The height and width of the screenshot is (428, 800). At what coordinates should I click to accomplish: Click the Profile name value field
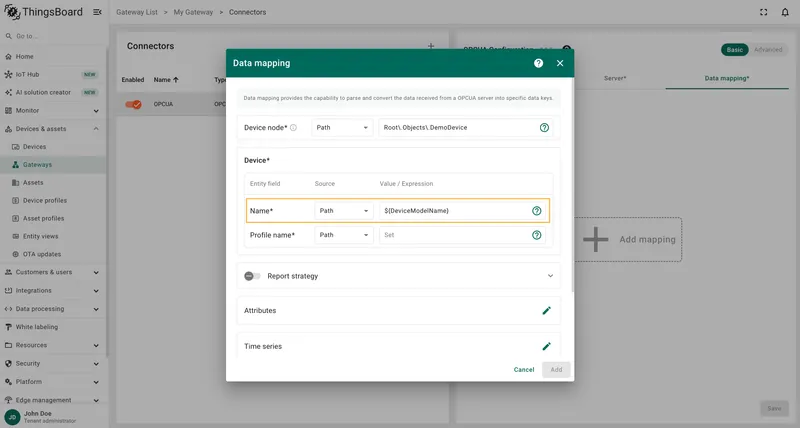pos(462,235)
